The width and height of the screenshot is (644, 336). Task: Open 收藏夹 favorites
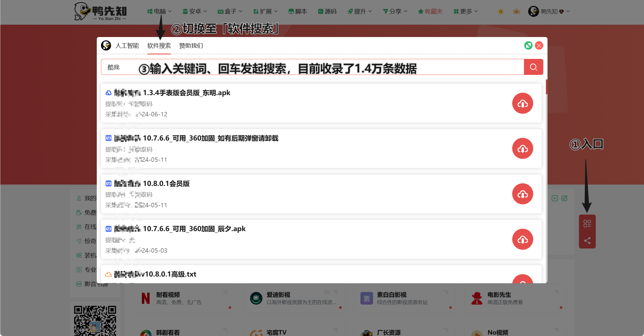(x=430, y=11)
